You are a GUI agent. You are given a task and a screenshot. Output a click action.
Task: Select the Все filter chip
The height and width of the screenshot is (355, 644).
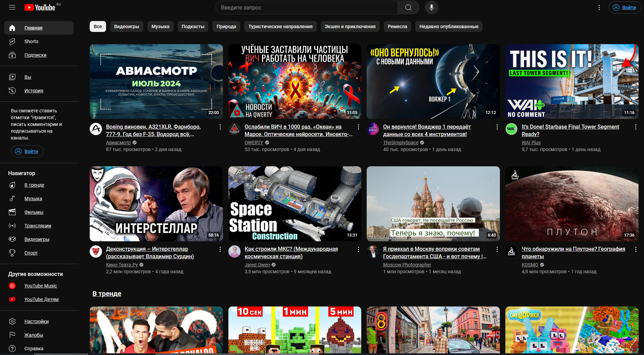[x=98, y=26]
